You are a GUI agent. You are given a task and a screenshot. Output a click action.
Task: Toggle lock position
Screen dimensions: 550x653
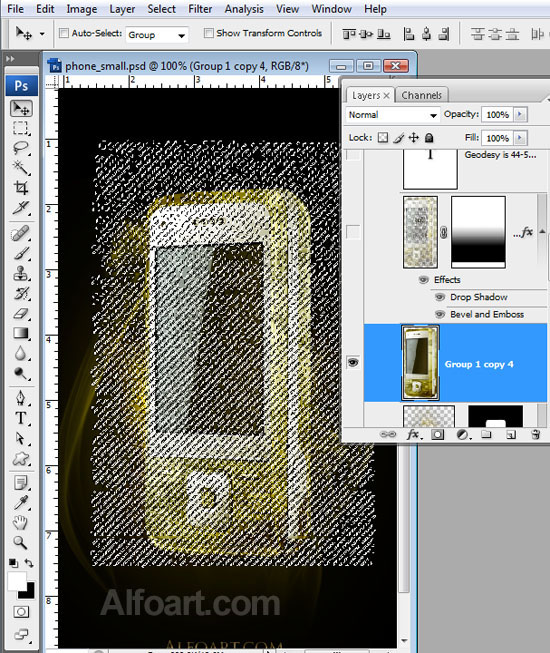pyautogui.click(x=413, y=137)
